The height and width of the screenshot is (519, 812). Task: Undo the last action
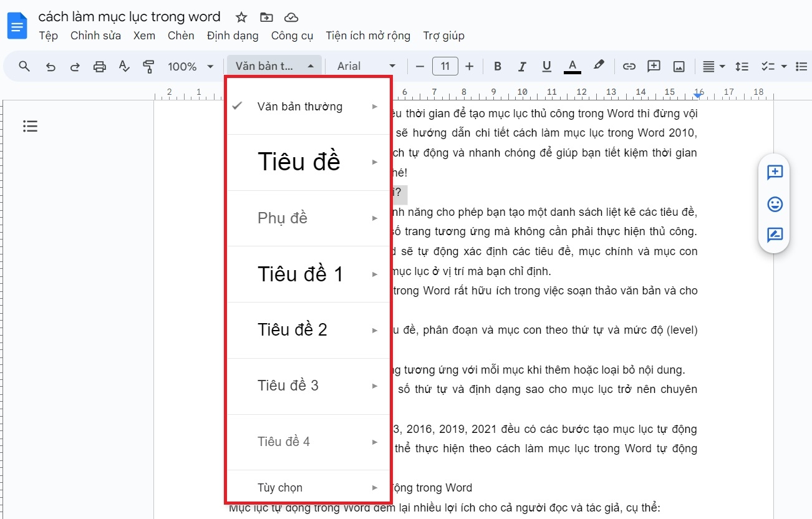pyautogui.click(x=51, y=66)
